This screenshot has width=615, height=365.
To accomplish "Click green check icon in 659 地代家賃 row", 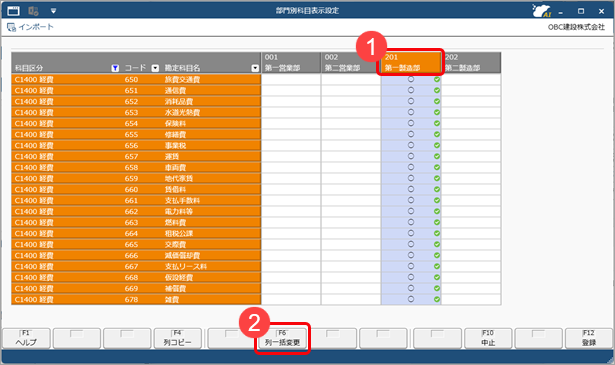I will pyautogui.click(x=437, y=178).
